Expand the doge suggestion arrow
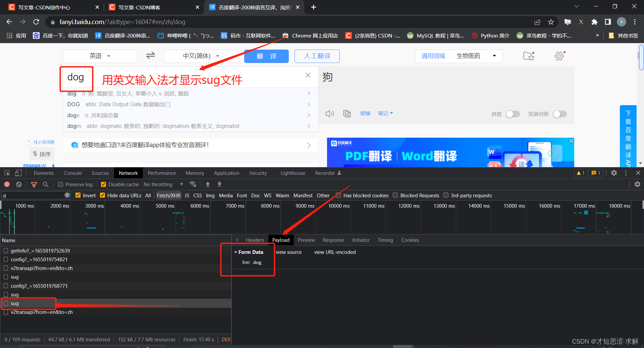Viewport: 644px width, 348px height. tap(309, 115)
